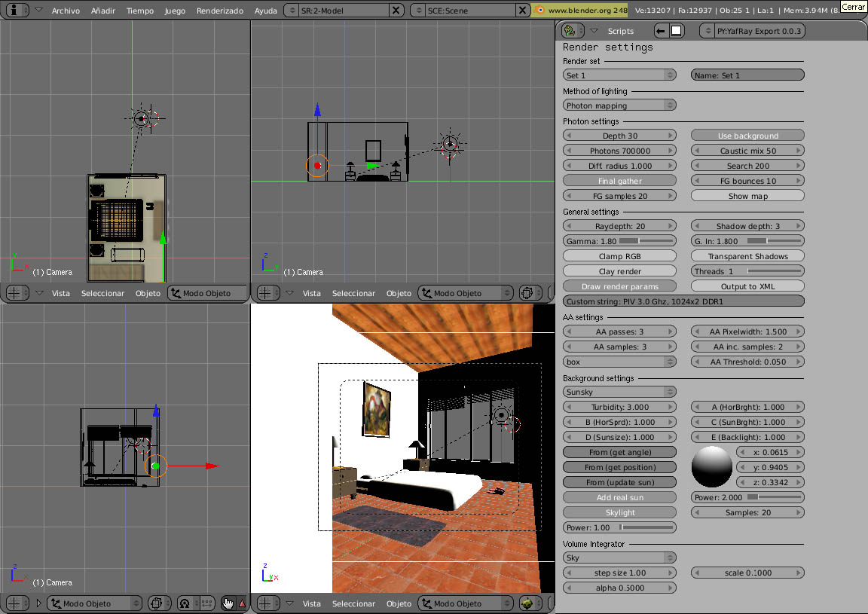Open the Añadir menu
Viewport: 868px width, 614px height.
[103, 11]
